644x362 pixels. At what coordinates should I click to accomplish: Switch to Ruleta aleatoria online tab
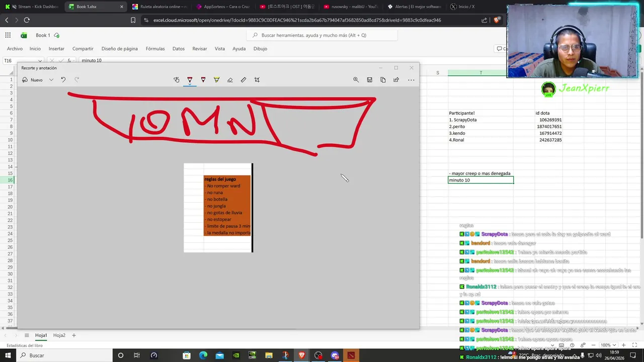click(x=159, y=7)
